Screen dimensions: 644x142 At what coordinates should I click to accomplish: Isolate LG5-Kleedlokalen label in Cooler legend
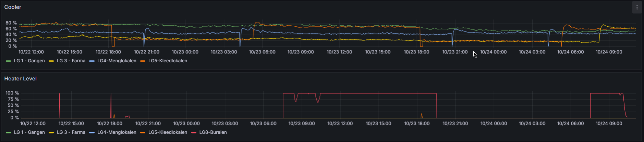(x=168, y=61)
